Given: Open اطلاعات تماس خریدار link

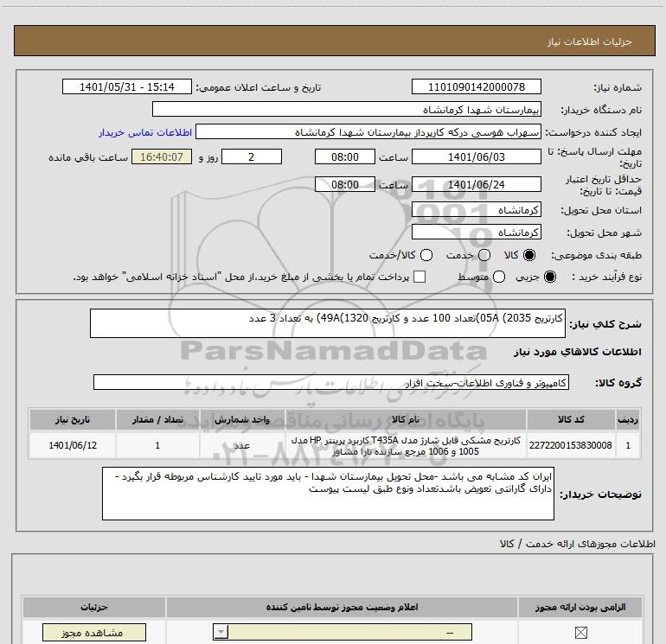Looking at the screenshot, I should [x=145, y=132].
